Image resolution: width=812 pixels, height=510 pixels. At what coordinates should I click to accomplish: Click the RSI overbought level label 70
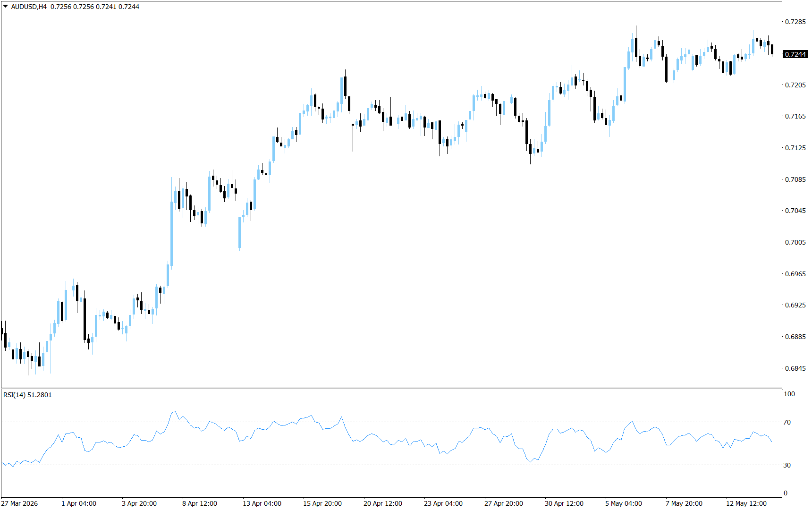pyautogui.click(x=787, y=422)
